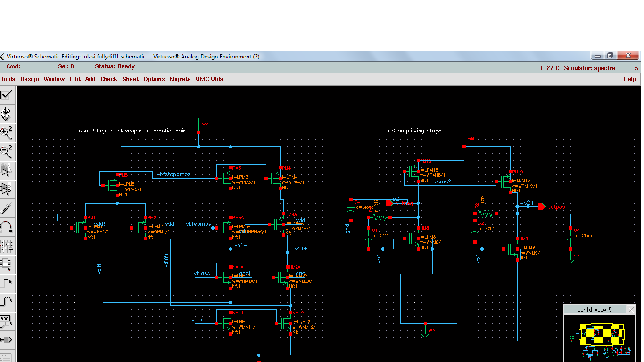
Task: Close the World View 5 panel
Action: 631,309
